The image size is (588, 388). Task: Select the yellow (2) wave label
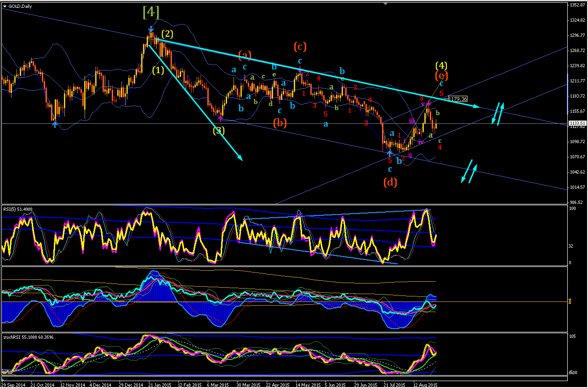[x=167, y=34]
